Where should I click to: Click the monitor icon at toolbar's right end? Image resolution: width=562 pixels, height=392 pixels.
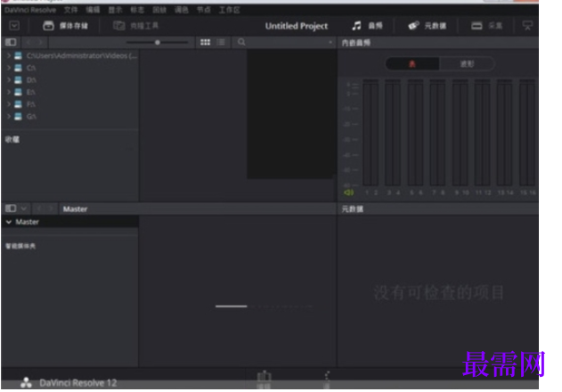point(527,26)
